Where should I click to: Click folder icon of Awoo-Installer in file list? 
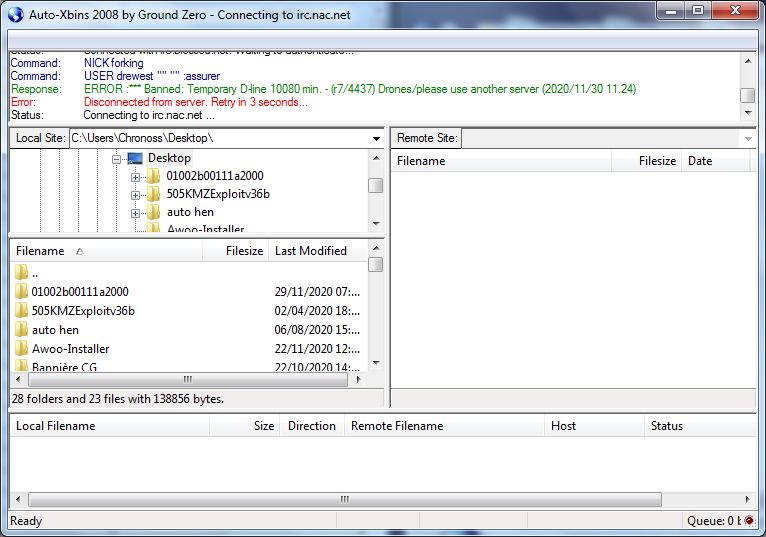[21, 349]
